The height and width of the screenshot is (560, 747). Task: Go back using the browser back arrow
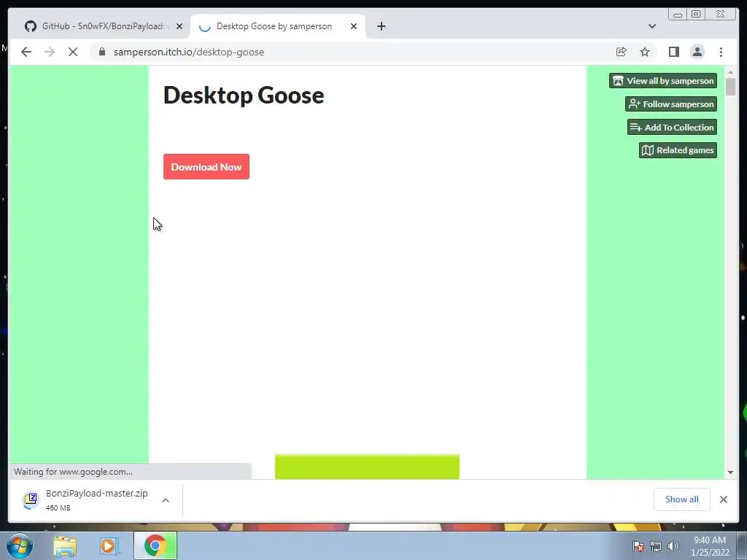(26, 52)
